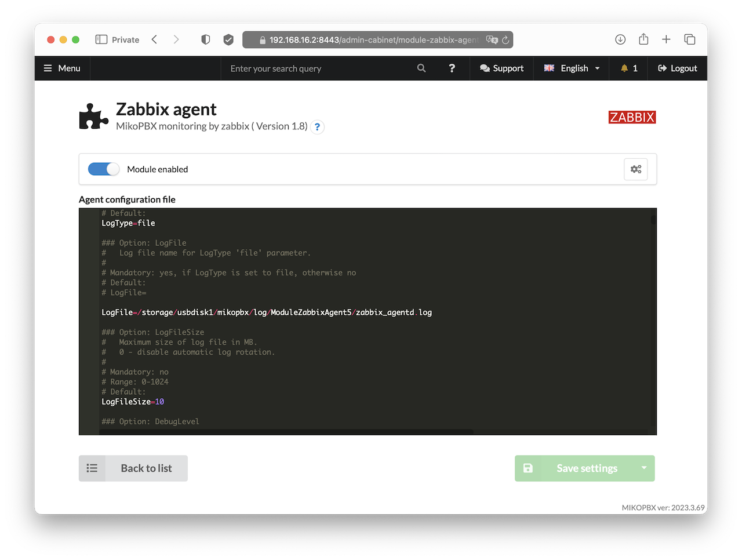
Task: Click the Zabbix logo
Action: pyautogui.click(x=632, y=117)
